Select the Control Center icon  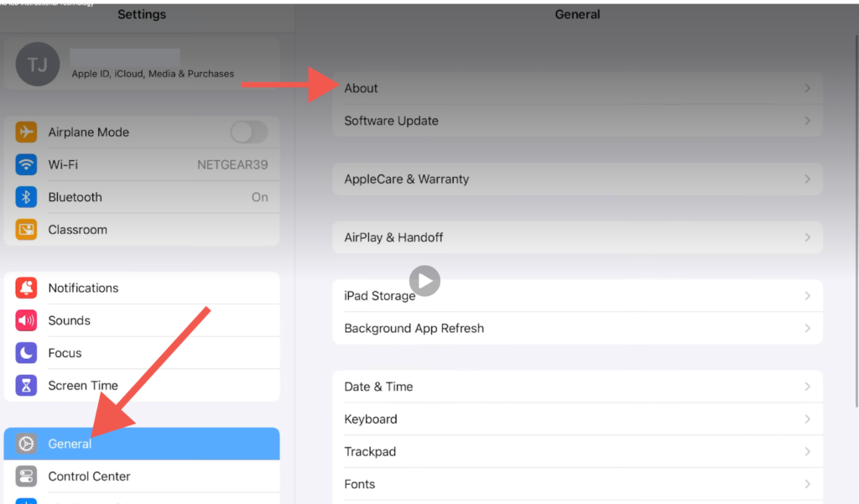(x=26, y=475)
